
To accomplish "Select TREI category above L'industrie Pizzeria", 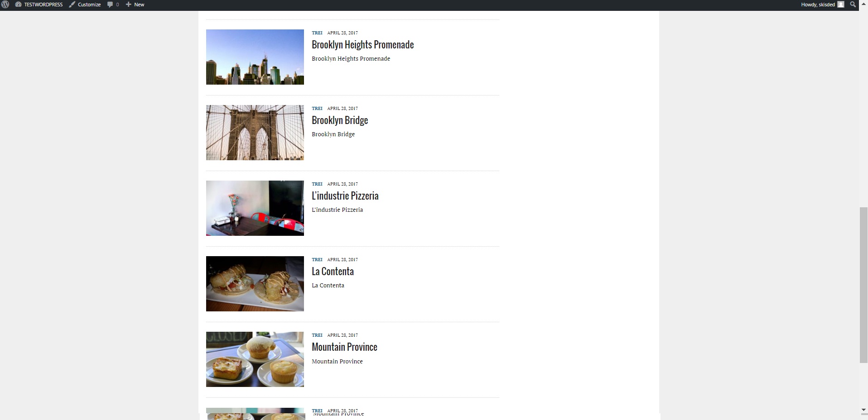I will (x=317, y=184).
